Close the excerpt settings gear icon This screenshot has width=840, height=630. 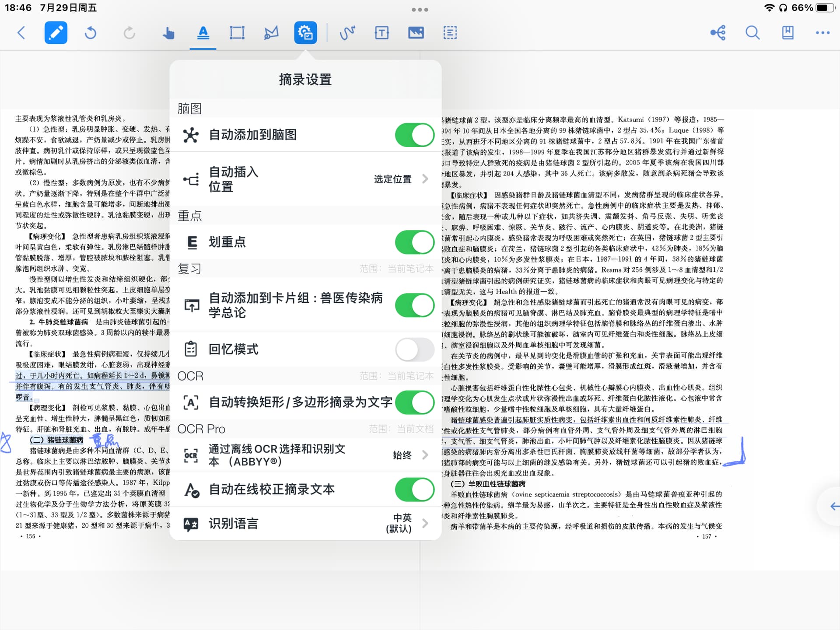point(305,33)
